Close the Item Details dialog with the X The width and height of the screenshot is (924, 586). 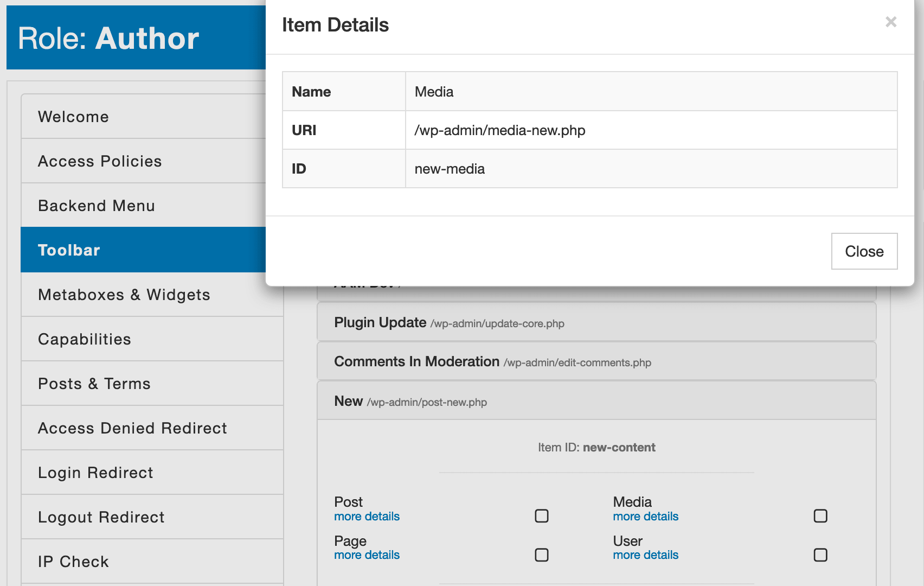[x=890, y=22]
